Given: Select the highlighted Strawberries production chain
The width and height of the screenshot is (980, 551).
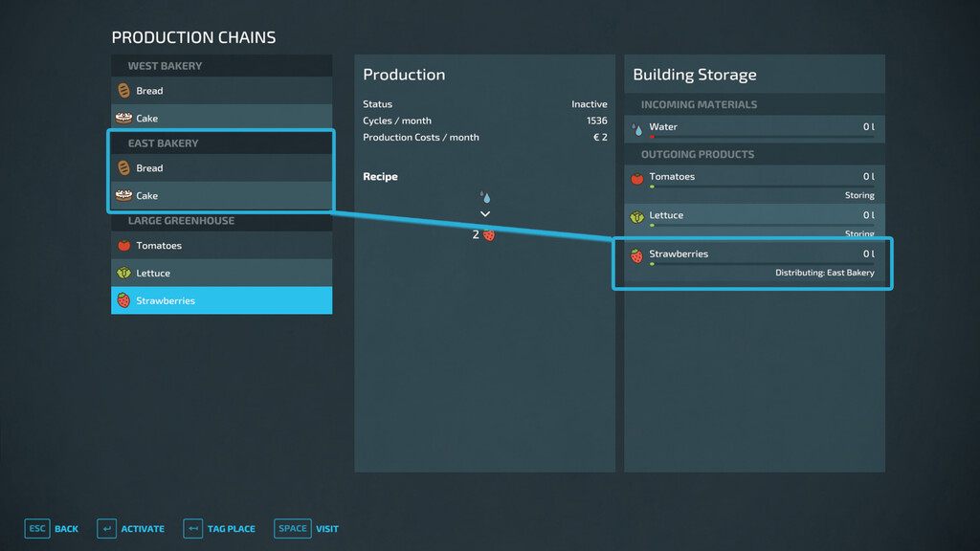Looking at the screenshot, I should 221,300.
